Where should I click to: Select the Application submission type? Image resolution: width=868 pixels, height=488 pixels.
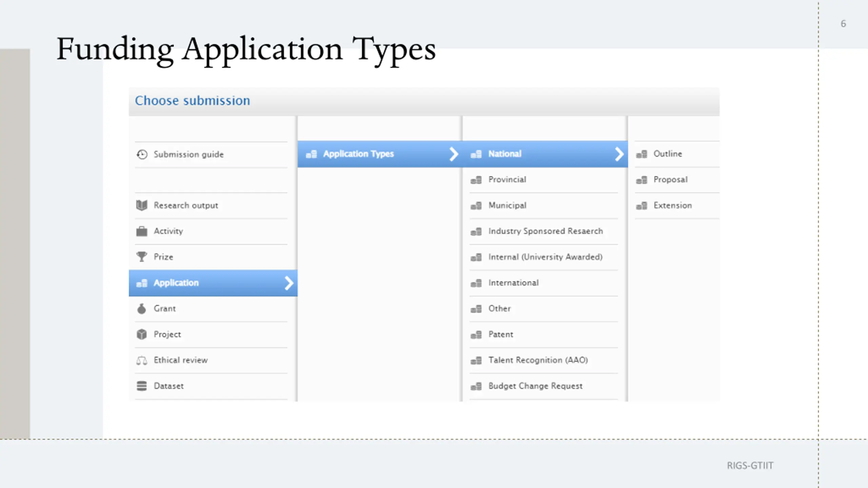click(x=213, y=283)
